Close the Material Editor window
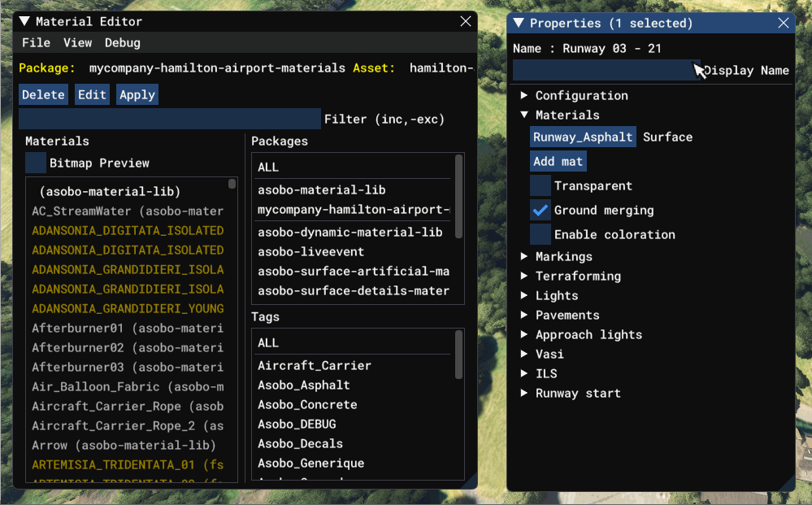This screenshot has height=505, width=812. pyautogui.click(x=466, y=22)
